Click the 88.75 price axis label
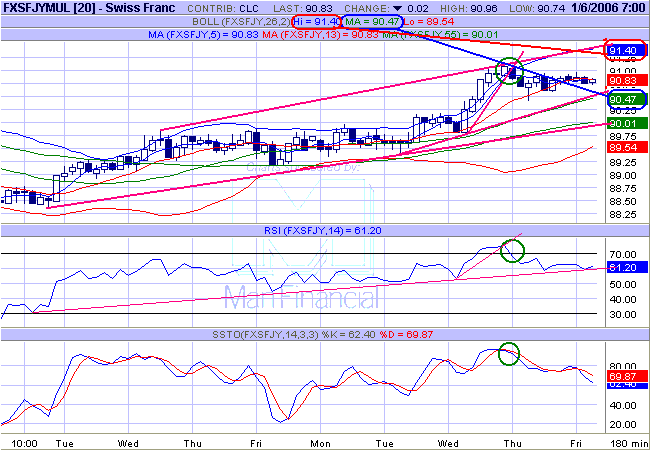650x450 pixels. [624, 189]
